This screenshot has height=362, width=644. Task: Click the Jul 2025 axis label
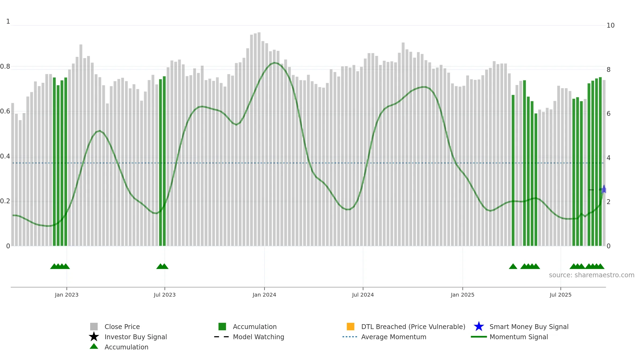click(x=561, y=295)
